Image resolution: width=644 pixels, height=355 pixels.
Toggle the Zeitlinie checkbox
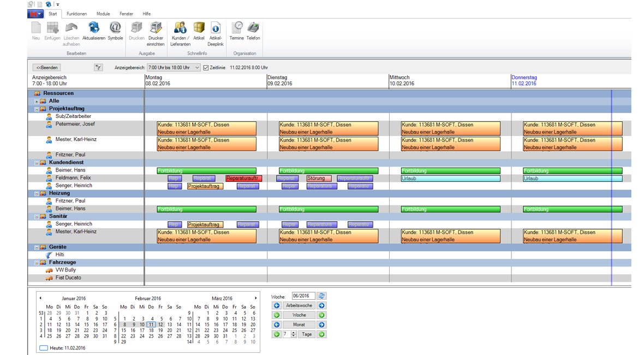[206, 68]
